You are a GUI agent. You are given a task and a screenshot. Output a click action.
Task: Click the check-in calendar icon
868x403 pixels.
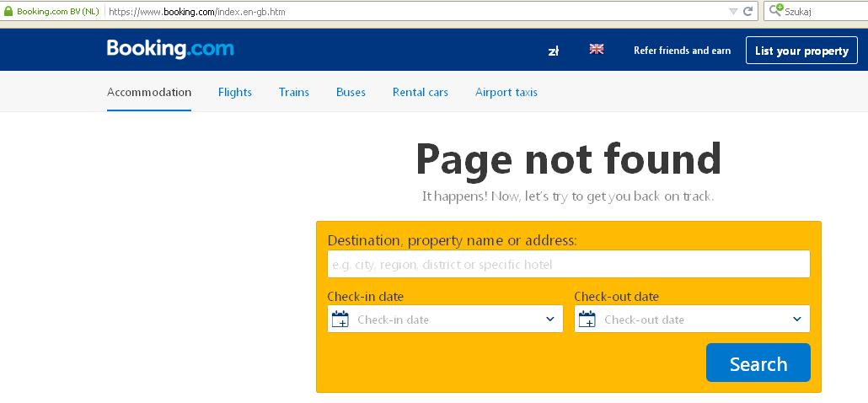340,319
